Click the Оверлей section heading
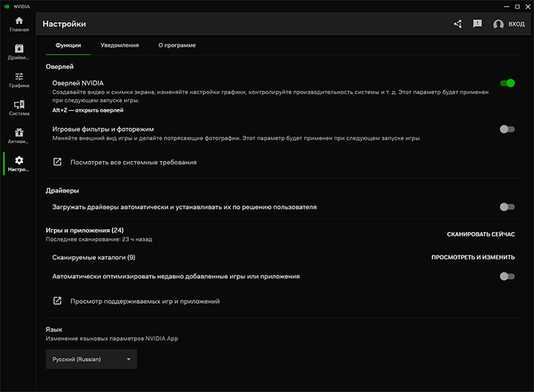Viewport: 534px width, 392px height. tap(59, 67)
